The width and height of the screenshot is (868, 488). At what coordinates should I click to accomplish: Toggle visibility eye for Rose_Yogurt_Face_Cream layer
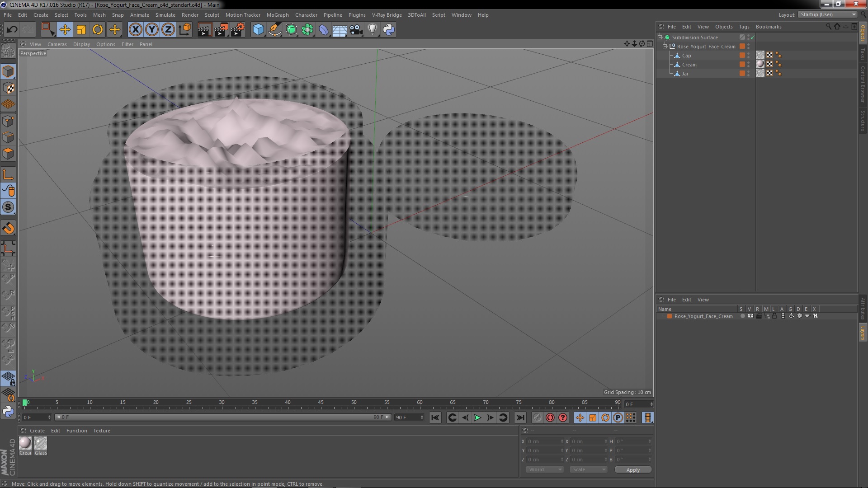[x=750, y=316]
